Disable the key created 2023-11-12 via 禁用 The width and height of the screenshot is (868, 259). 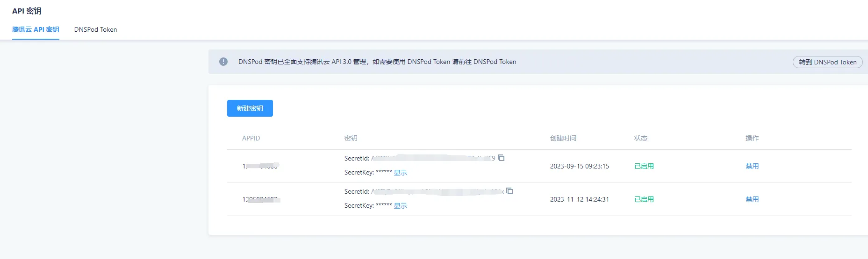752,199
